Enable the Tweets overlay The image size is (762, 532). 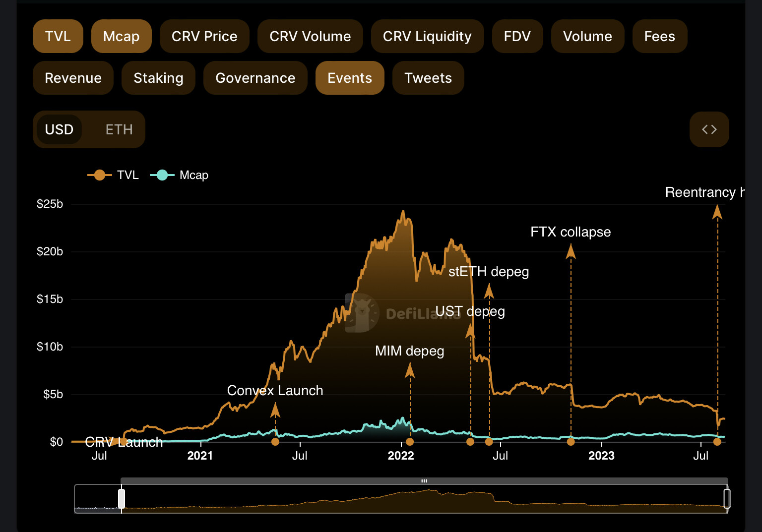click(428, 78)
